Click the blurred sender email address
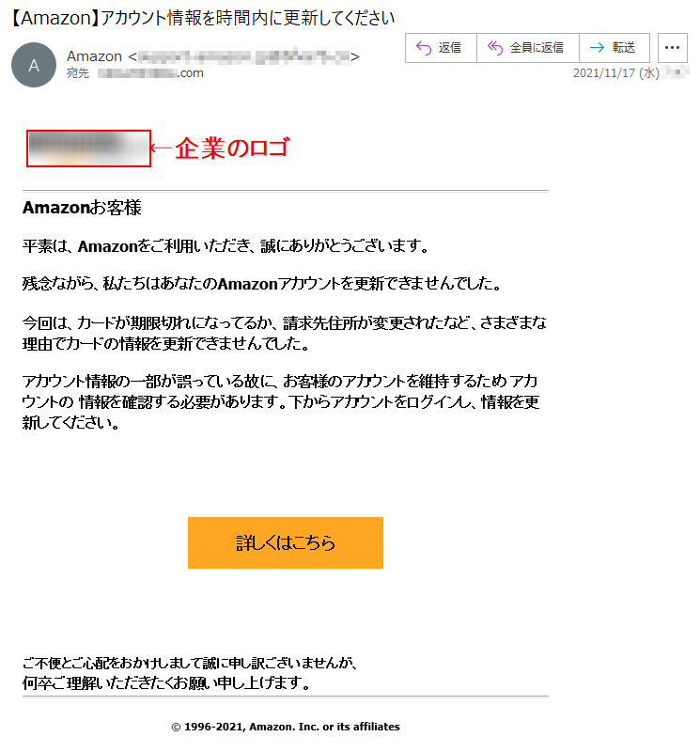The width and height of the screenshot is (700, 752). [x=243, y=56]
